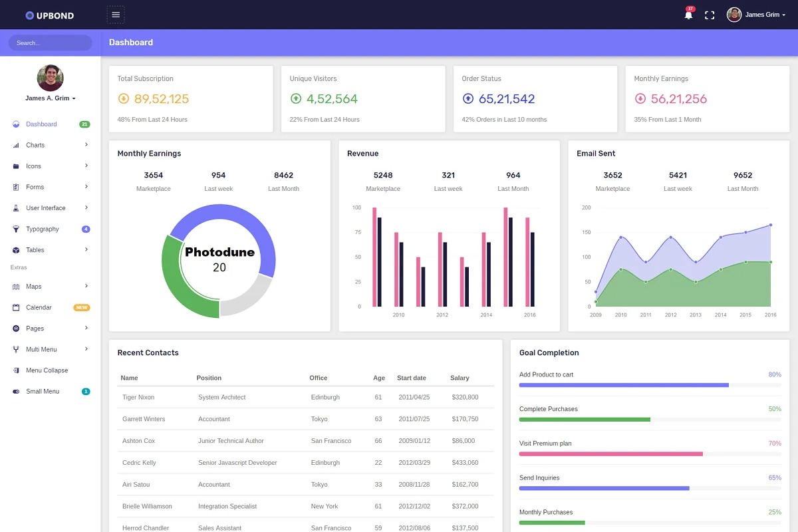
Task: Click the Order Status up-arrow icon
Action: [x=467, y=98]
